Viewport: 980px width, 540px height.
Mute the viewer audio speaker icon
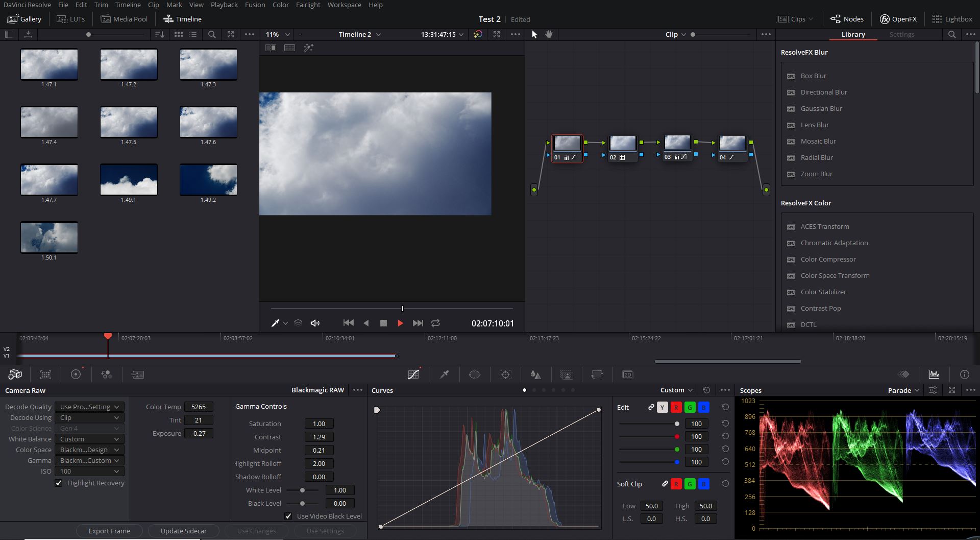coord(315,323)
